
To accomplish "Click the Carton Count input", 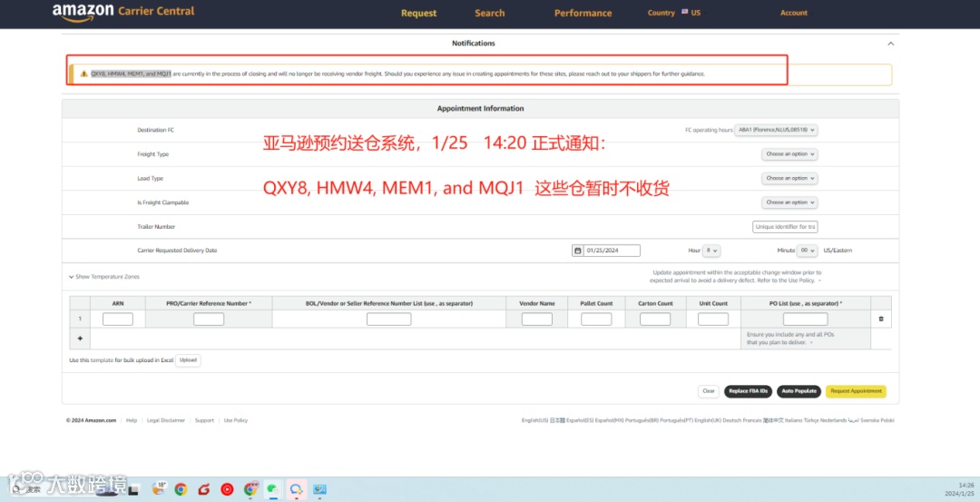I will pyautogui.click(x=655, y=319).
